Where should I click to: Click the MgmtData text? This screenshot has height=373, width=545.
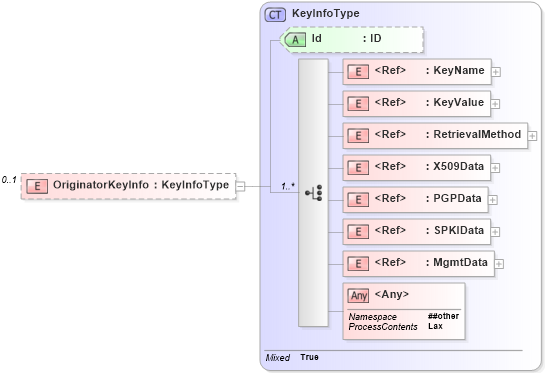[461, 262]
